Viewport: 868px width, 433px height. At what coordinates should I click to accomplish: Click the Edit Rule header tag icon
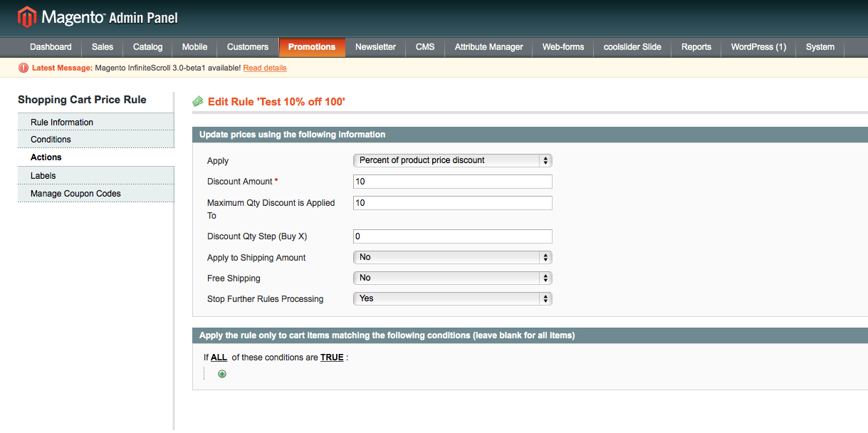pyautogui.click(x=198, y=102)
